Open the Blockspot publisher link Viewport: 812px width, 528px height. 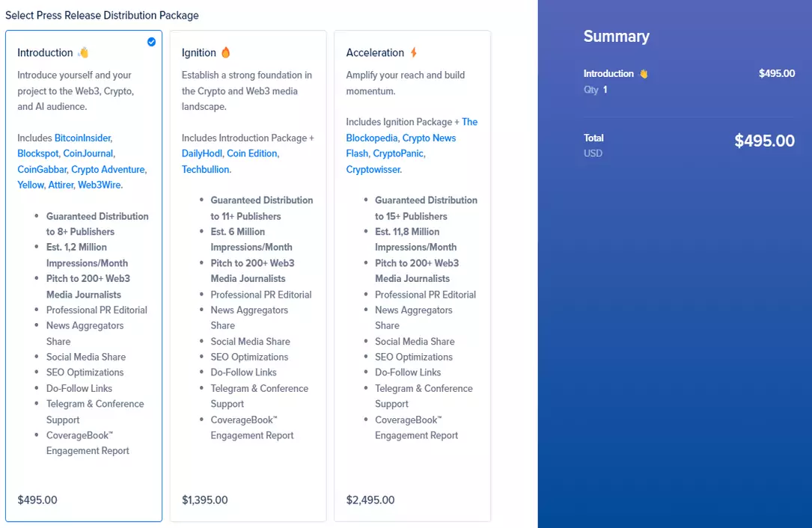pos(38,154)
